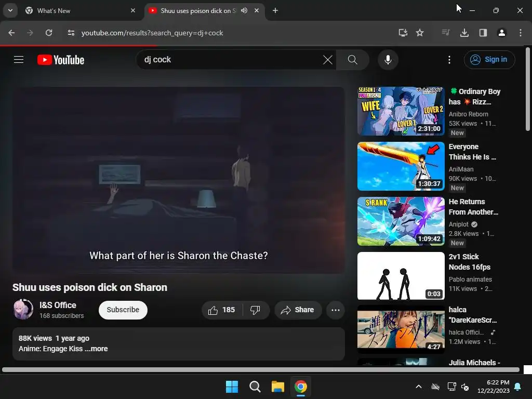Open more actions ellipsis under video
Viewport: 532px width, 399px height.
[x=335, y=310]
